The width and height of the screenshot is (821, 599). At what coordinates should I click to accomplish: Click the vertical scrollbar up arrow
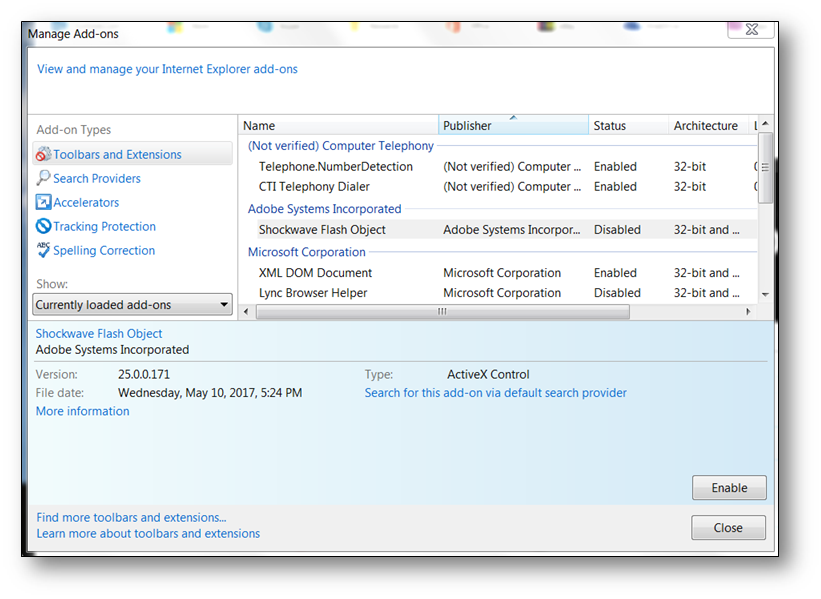[765, 124]
